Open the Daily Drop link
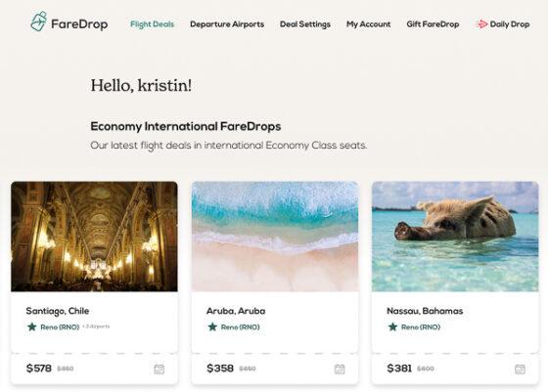The image size is (548, 392). (510, 24)
